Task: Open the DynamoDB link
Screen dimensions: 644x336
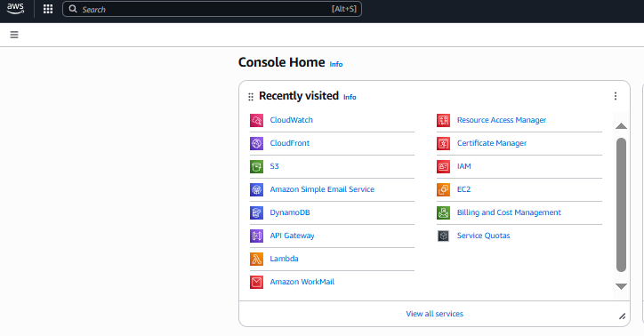Action: 290,212
